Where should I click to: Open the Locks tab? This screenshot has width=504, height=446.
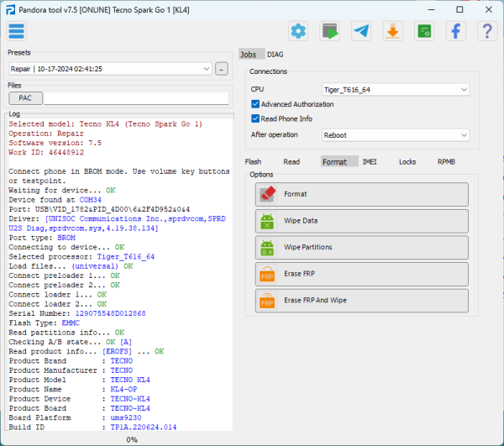[407, 161]
